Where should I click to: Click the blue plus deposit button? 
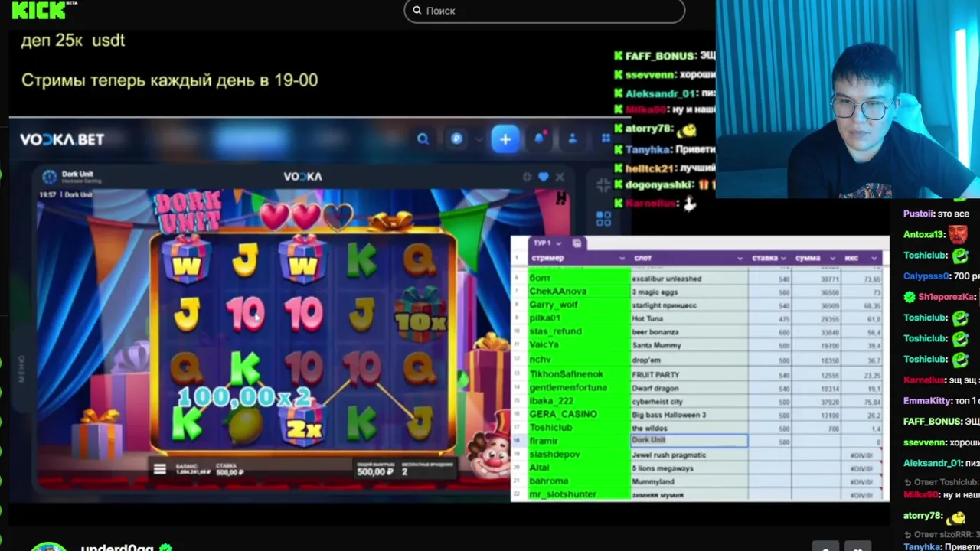pos(505,139)
